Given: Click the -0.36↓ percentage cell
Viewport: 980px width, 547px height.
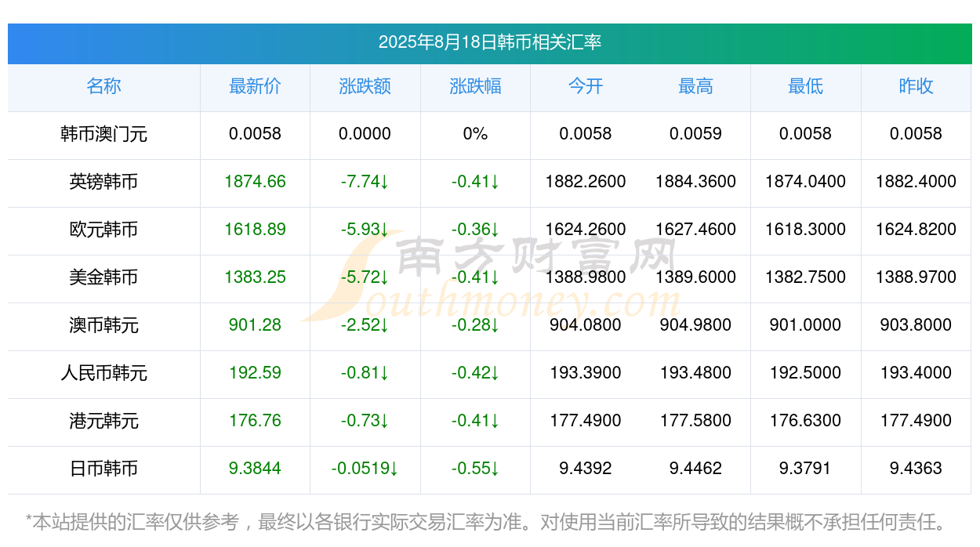Looking at the screenshot, I should (x=475, y=230).
